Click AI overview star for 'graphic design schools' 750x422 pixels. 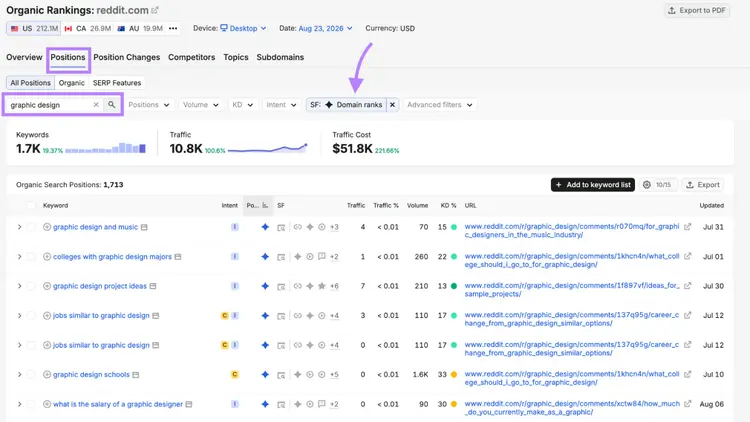tap(265, 375)
